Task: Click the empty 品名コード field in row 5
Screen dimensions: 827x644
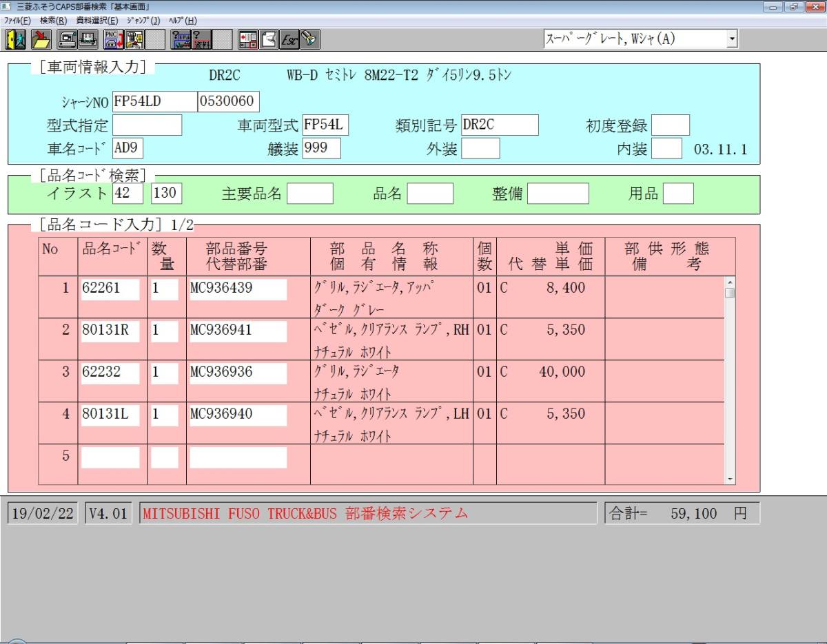Action: click(x=110, y=457)
